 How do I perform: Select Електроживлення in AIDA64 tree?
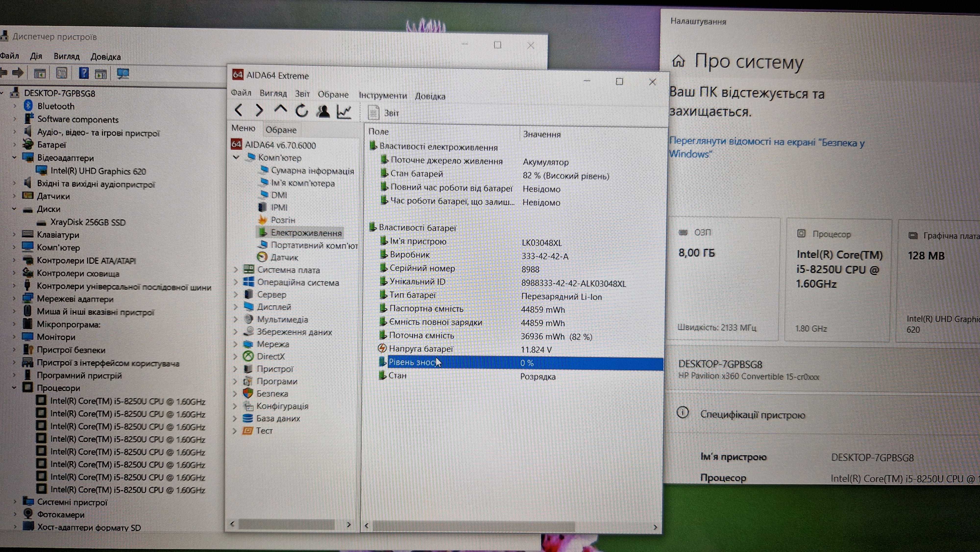coord(306,233)
